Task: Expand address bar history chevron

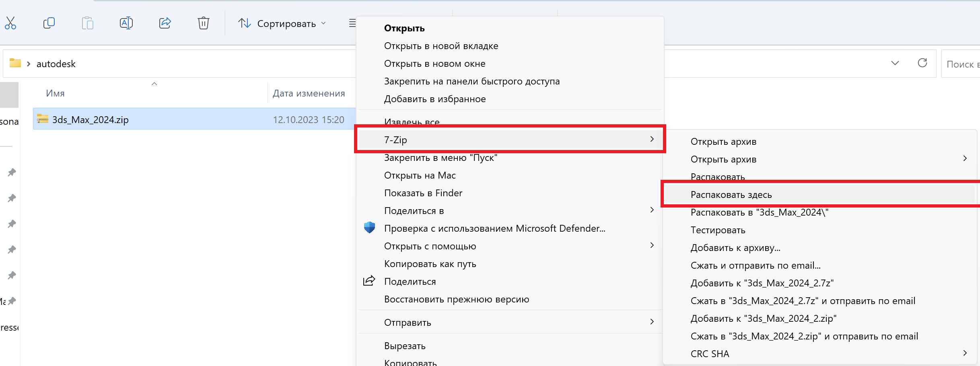Action: (895, 63)
